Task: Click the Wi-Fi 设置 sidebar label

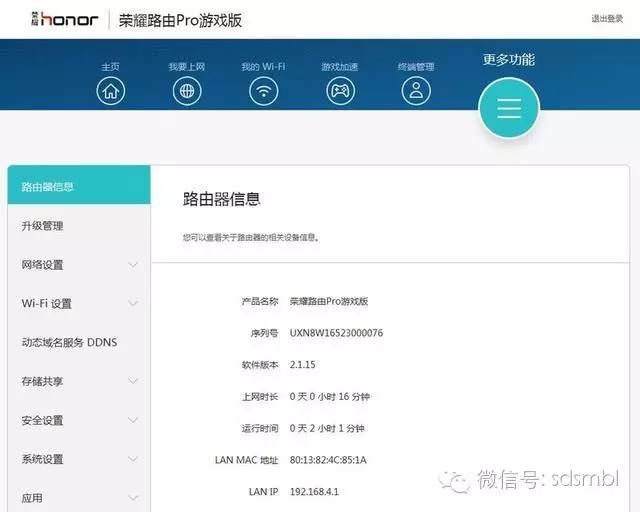Action: tap(47, 303)
